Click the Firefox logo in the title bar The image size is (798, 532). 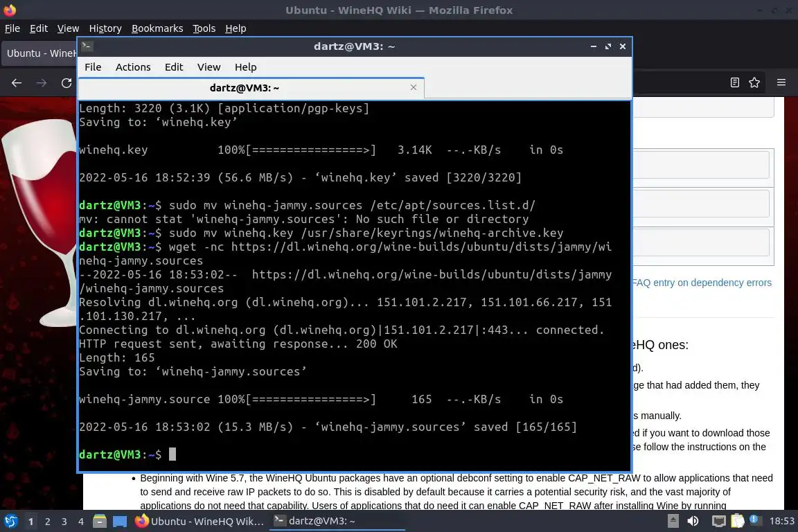pos(10,10)
